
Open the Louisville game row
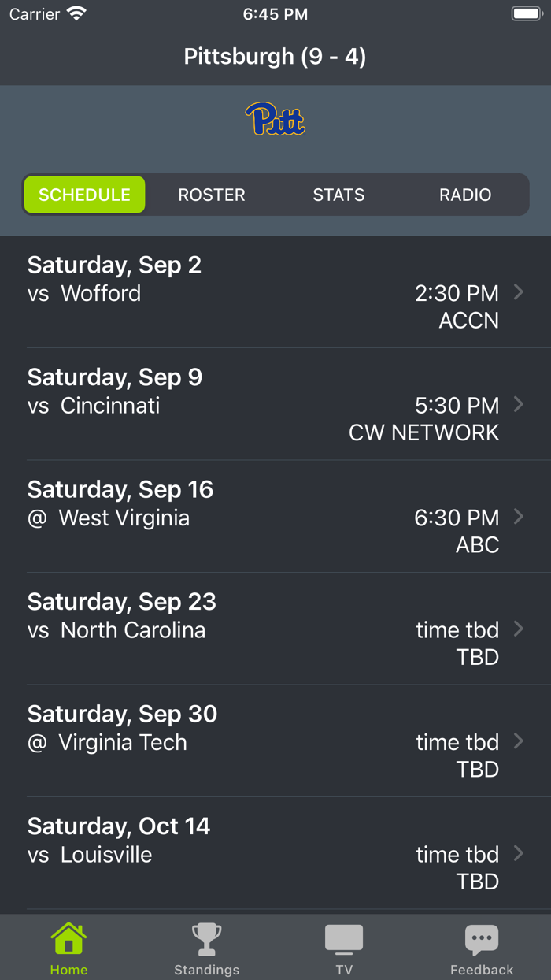pyautogui.click(x=275, y=853)
